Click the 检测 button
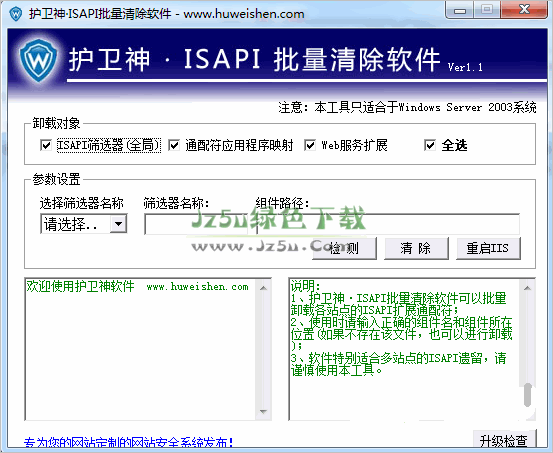 [x=344, y=248]
